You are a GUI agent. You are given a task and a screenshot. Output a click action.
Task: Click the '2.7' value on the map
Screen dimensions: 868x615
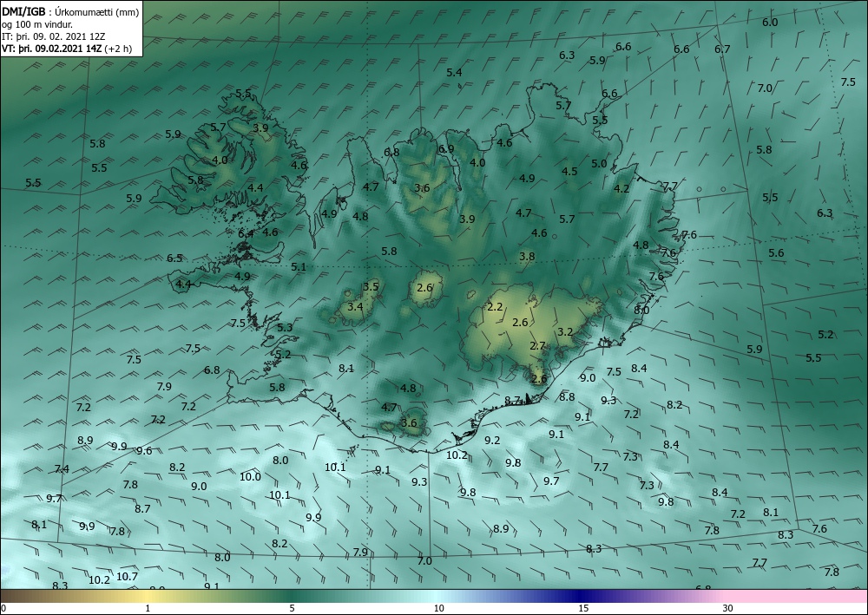537,345
